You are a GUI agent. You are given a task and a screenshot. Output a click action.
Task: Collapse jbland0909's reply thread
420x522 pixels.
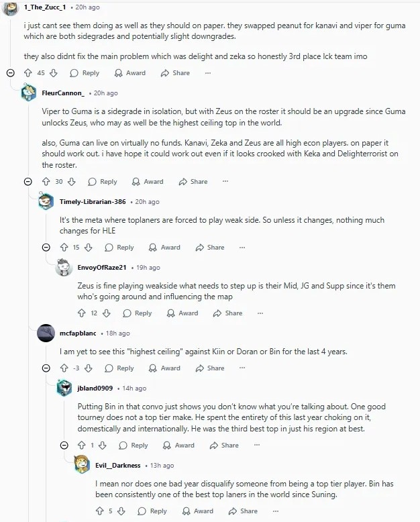pyautogui.click(x=64, y=446)
